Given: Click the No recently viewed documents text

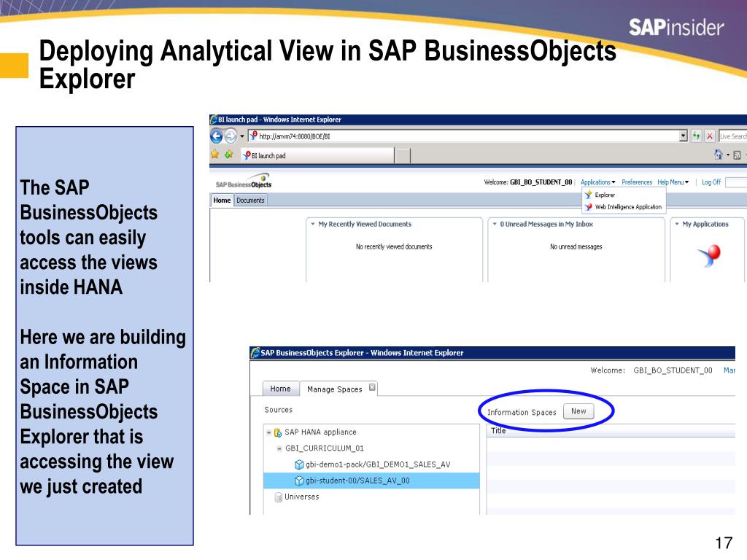Looking at the screenshot, I should [x=394, y=246].
